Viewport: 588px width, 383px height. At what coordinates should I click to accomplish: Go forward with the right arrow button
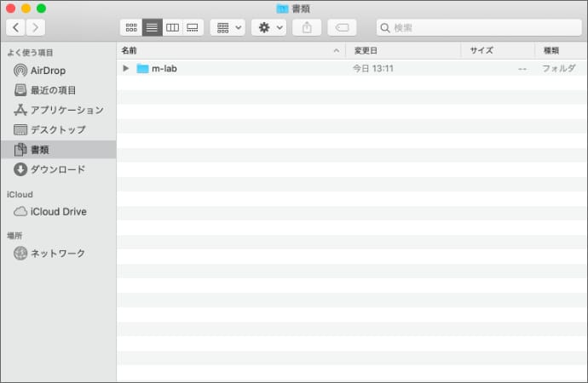36,27
